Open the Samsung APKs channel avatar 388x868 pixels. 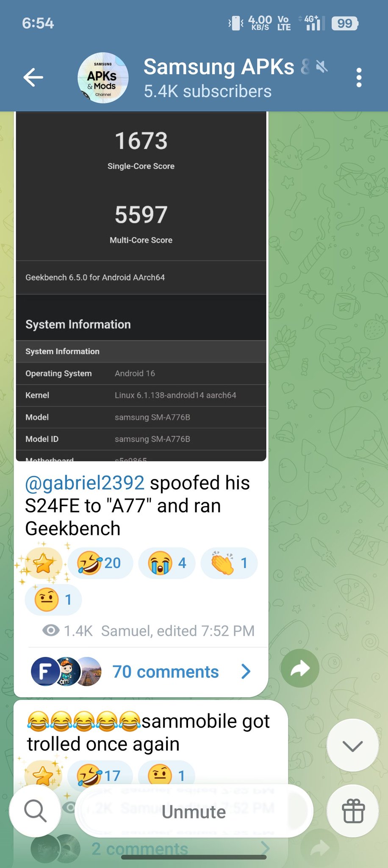[103, 78]
